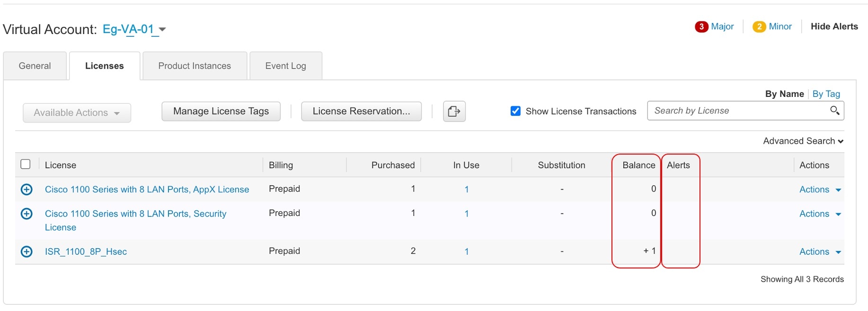Click Balance 0 in AppX License row
868x311 pixels.
point(654,189)
